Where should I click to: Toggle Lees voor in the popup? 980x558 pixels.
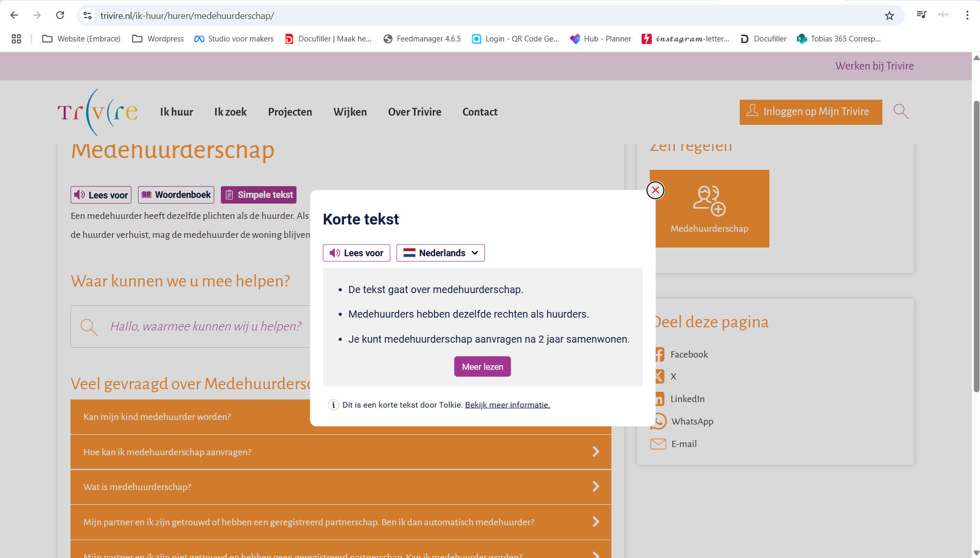356,253
